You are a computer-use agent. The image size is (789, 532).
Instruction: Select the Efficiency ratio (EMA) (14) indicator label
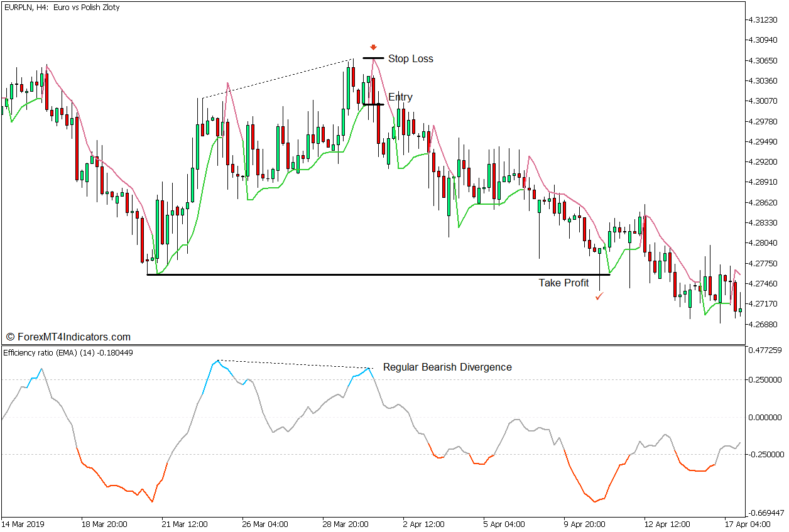69,352
